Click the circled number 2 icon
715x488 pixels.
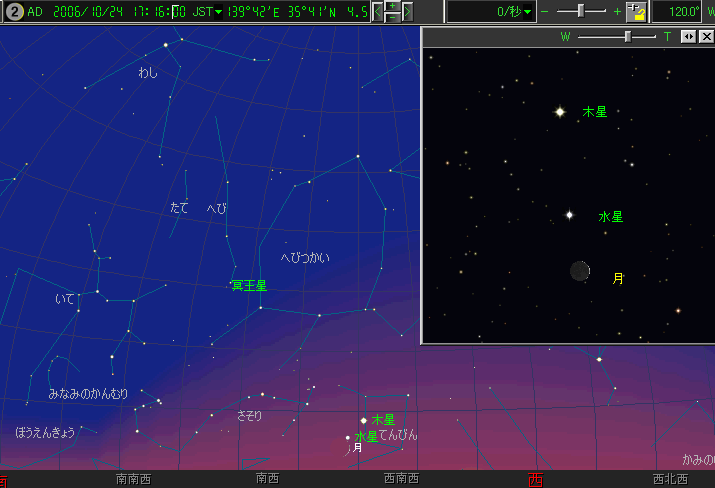coord(14,12)
